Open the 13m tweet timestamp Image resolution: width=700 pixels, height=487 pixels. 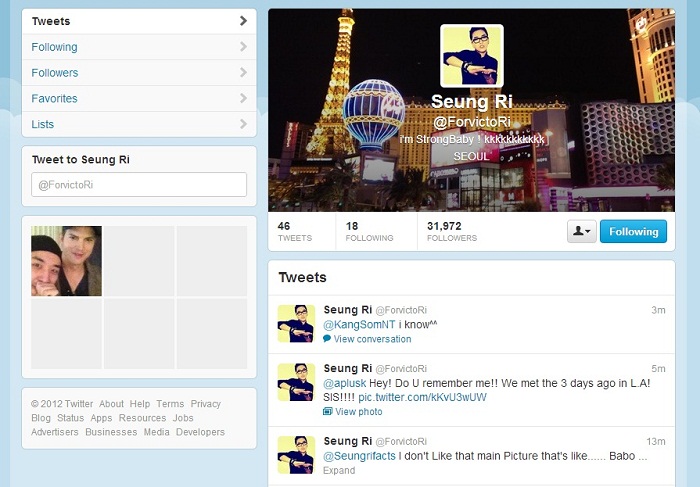(x=656, y=441)
